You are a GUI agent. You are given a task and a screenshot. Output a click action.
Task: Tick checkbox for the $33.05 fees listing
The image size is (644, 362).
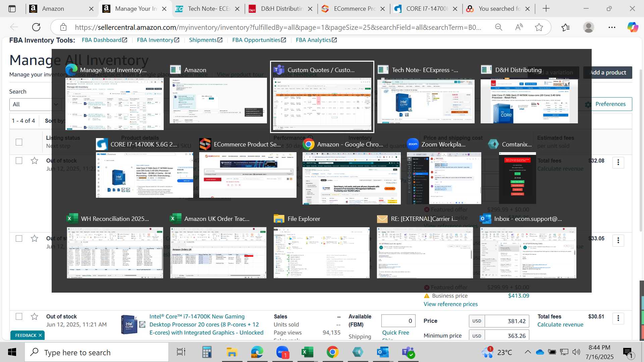click(x=19, y=239)
